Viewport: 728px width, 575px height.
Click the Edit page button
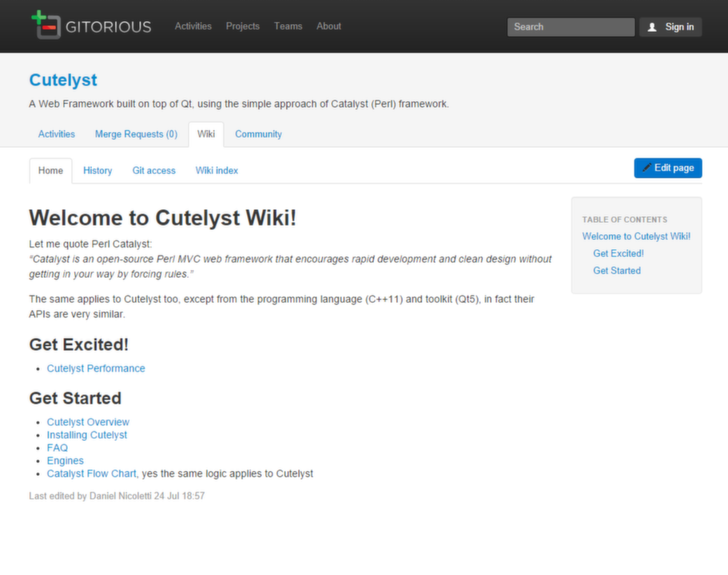[x=667, y=168]
